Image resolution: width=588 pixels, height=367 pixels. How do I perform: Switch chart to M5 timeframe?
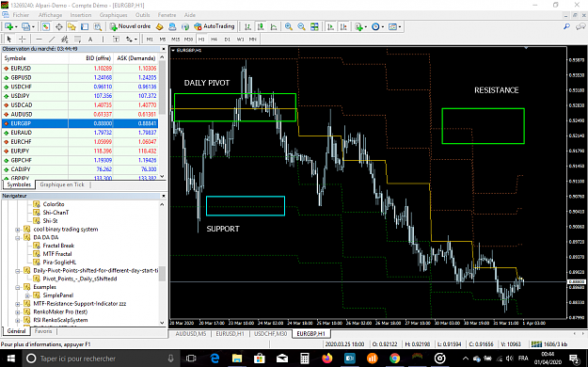pos(163,39)
